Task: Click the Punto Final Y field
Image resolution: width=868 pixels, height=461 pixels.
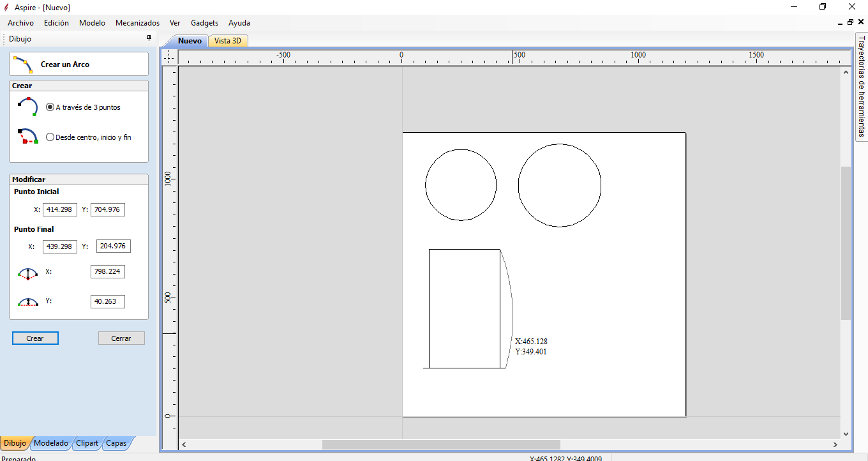Action: tap(114, 246)
